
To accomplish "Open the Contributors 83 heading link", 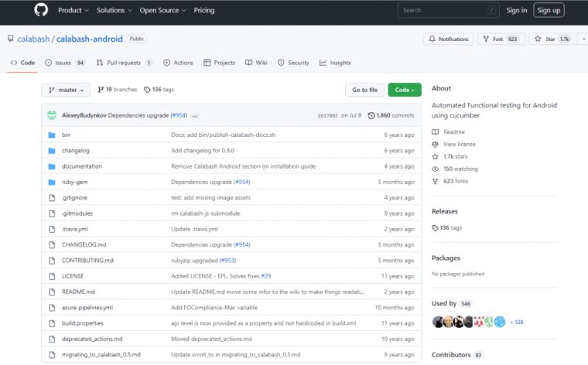I will [457, 355].
